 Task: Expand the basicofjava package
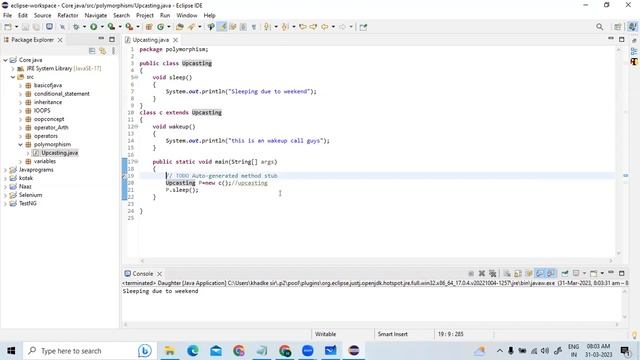(x=20, y=85)
